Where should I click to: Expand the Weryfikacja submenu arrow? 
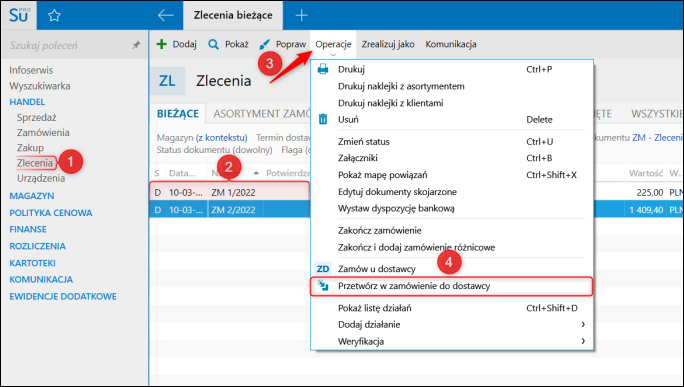click(583, 341)
